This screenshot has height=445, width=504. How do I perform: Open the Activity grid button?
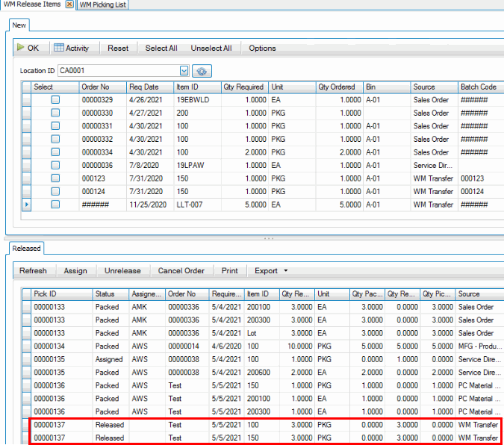[x=72, y=48]
